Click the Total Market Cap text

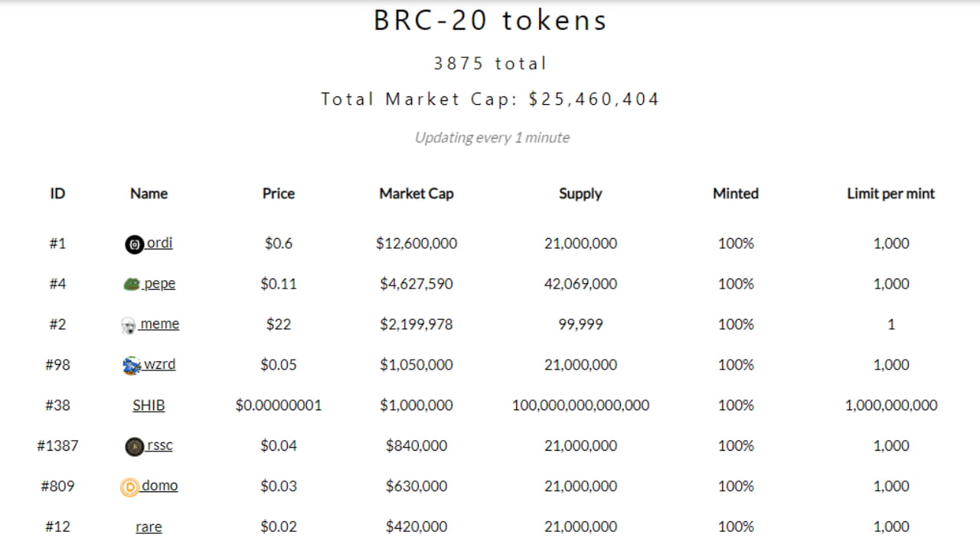[x=490, y=99]
